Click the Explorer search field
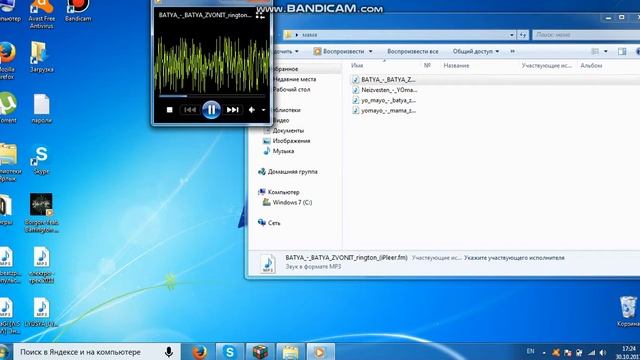640x360 pixels. pyautogui.click(x=586, y=35)
